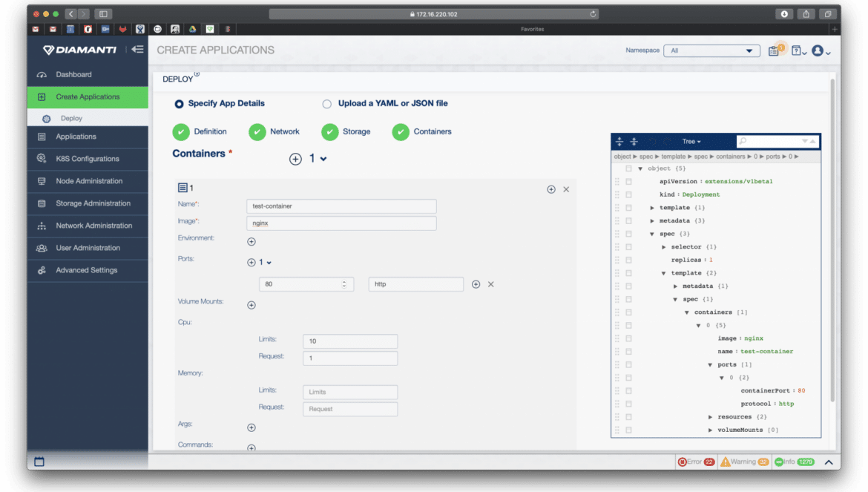Open the container count dropdown beside Containers
Image resolution: width=868 pixels, height=492 pixels.
323,160
